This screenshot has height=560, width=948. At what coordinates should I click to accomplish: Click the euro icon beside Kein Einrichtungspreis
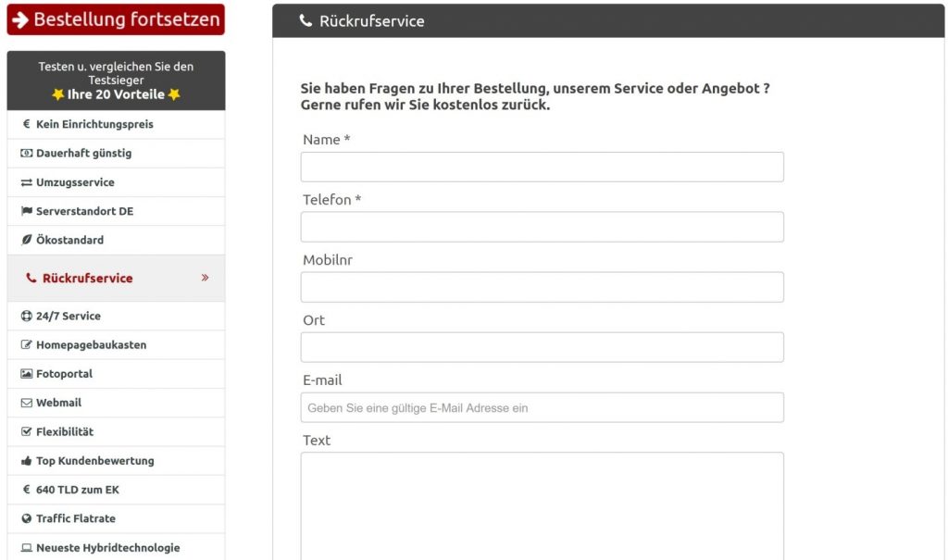26,124
